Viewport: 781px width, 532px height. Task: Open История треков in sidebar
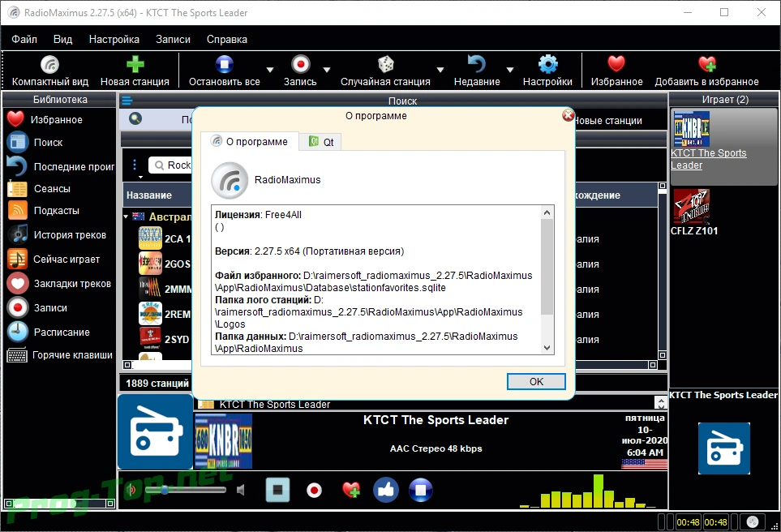tap(58, 234)
